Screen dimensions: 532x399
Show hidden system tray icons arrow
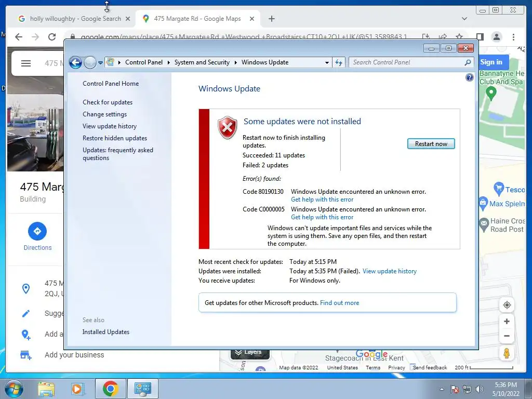tap(442, 389)
